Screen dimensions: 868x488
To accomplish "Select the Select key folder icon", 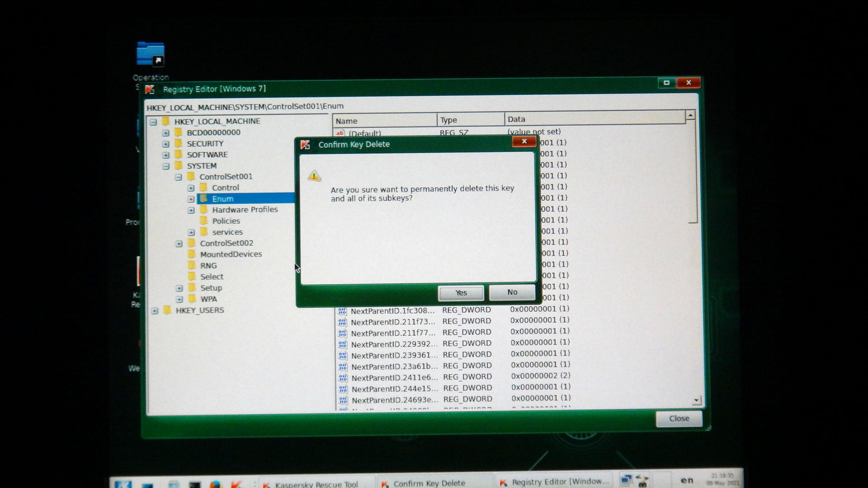I will 192,276.
